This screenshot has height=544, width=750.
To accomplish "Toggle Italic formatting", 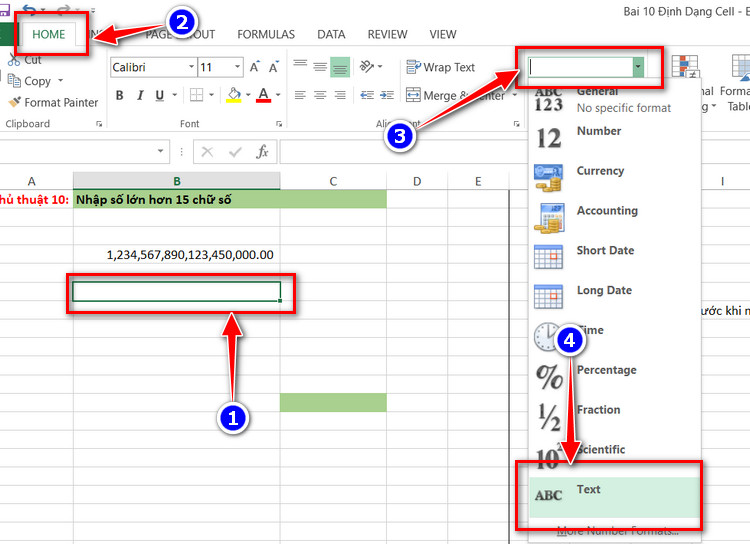I will pos(140,95).
